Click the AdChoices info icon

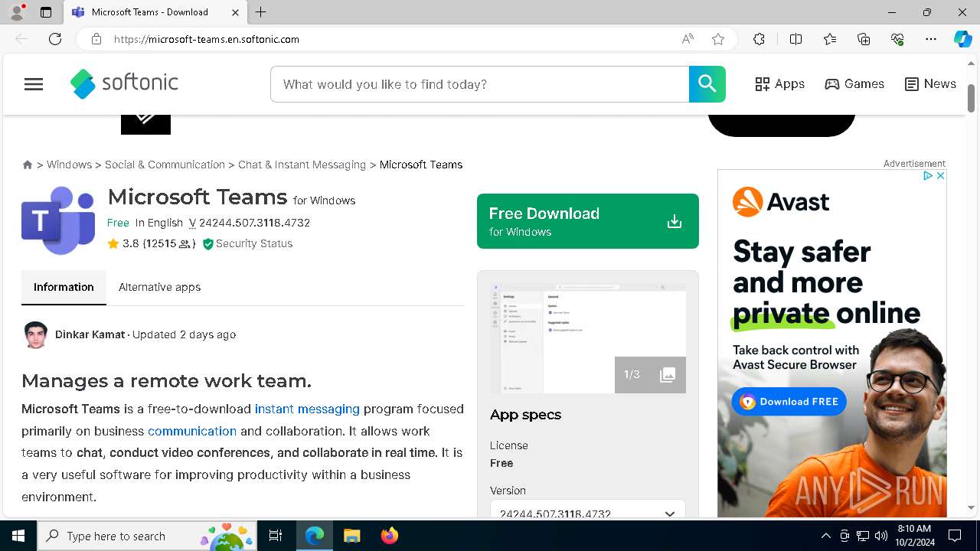928,176
